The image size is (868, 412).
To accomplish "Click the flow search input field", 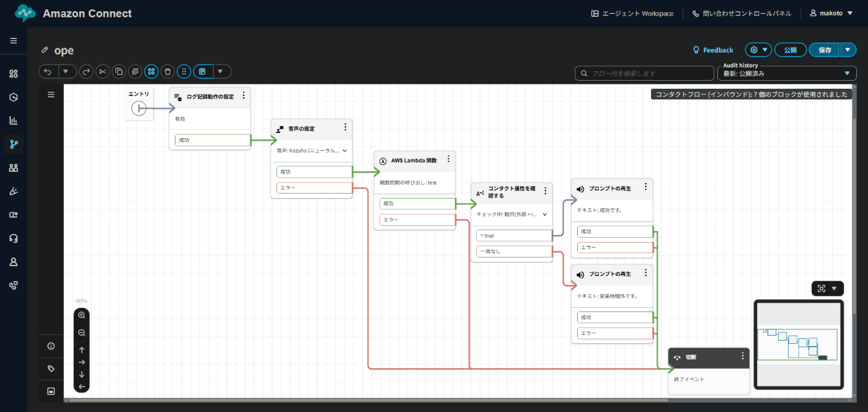I will (644, 73).
